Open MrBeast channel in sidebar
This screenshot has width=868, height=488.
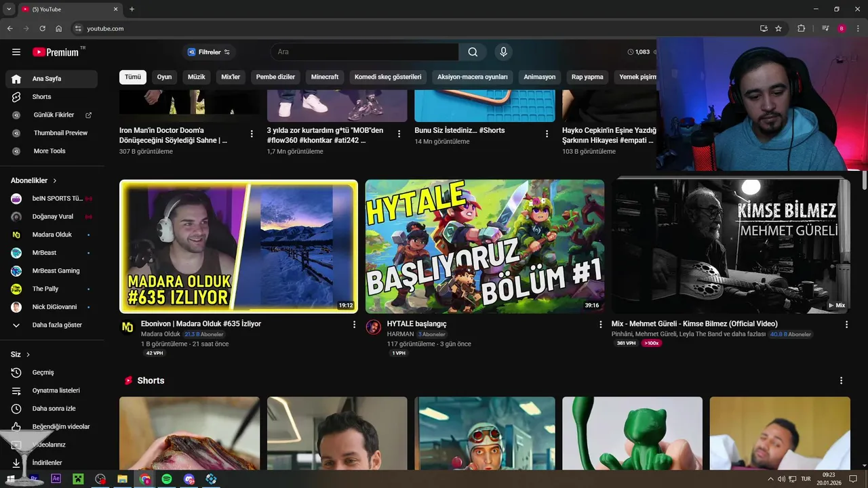[52, 253]
